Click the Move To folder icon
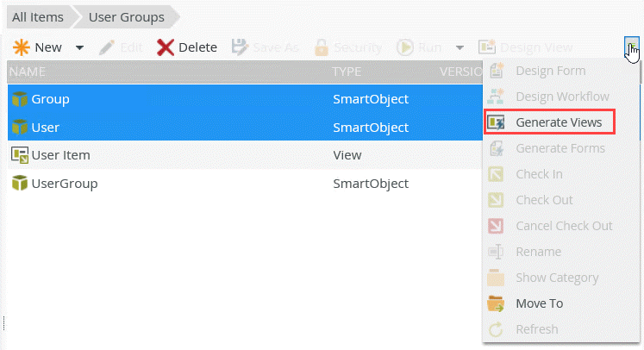Image resolution: width=644 pixels, height=350 pixels. pos(496,303)
